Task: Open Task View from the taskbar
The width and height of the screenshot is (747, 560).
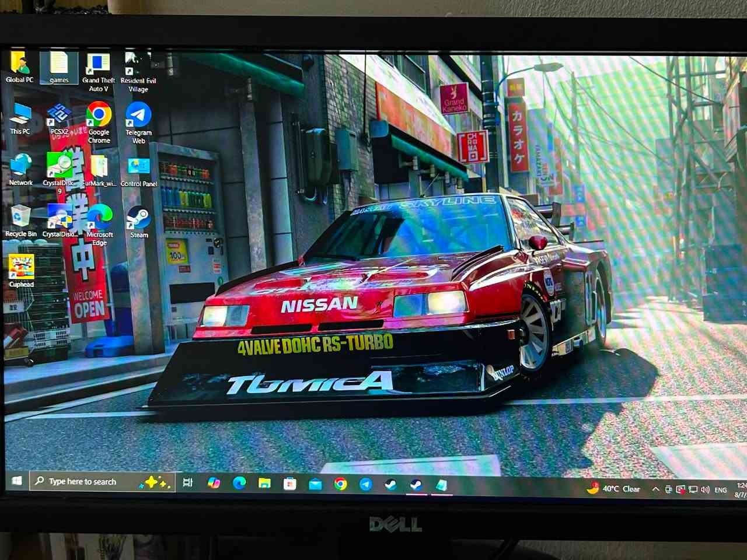Action: pos(188,482)
